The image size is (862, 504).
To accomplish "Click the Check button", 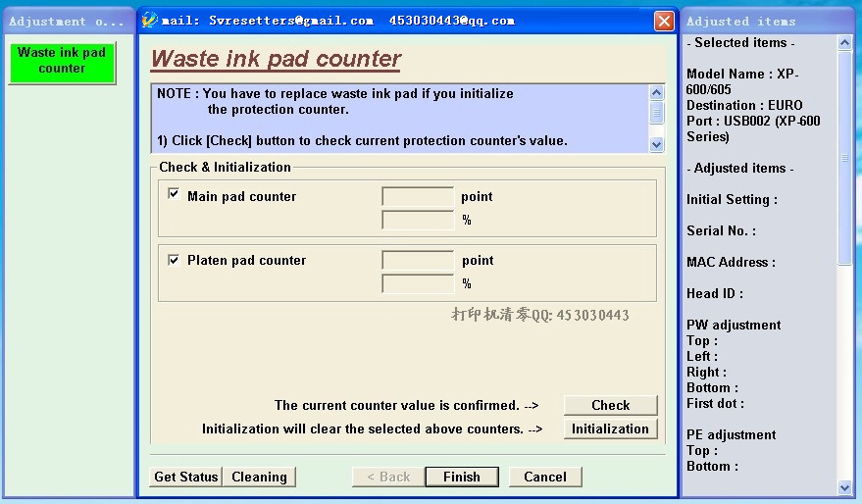I will (x=610, y=405).
